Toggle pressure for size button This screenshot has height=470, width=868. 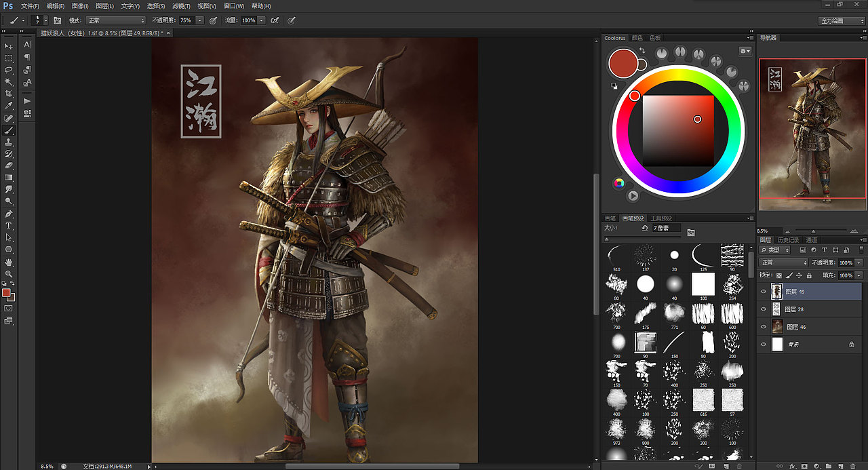(x=292, y=20)
